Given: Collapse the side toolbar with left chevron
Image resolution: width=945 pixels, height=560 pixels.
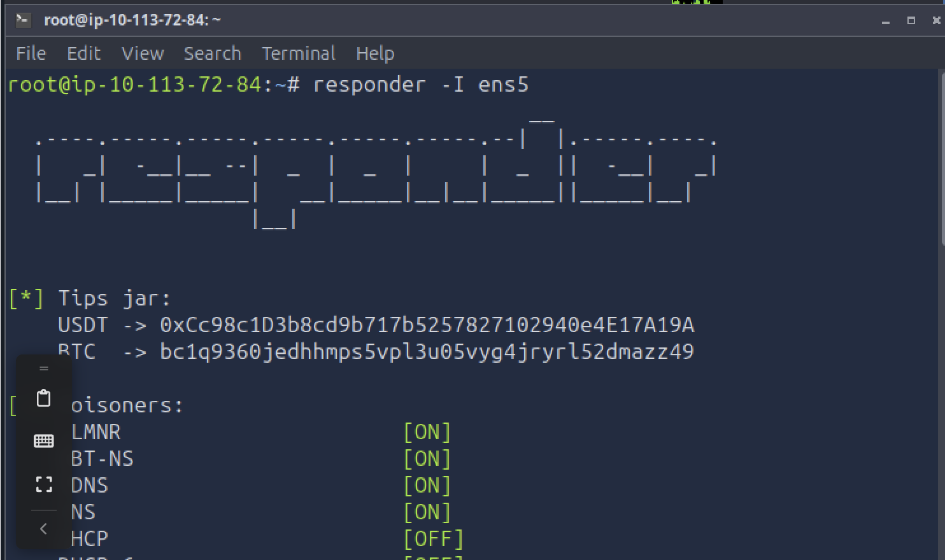Looking at the screenshot, I should pyautogui.click(x=43, y=528).
